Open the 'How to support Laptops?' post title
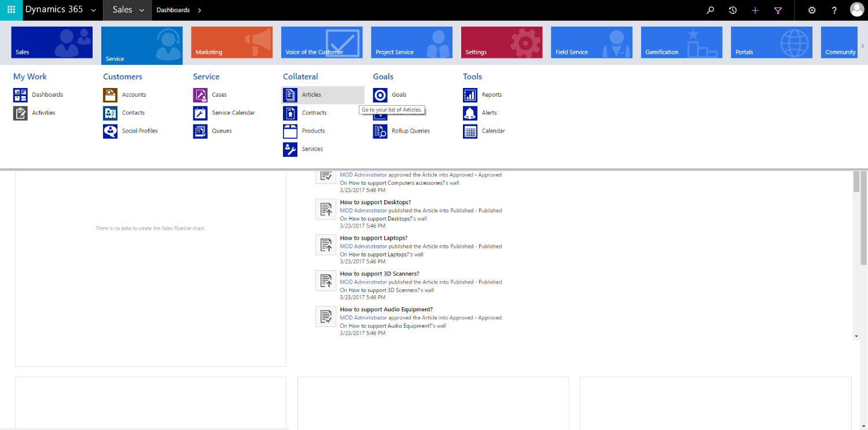 [x=374, y=238]
